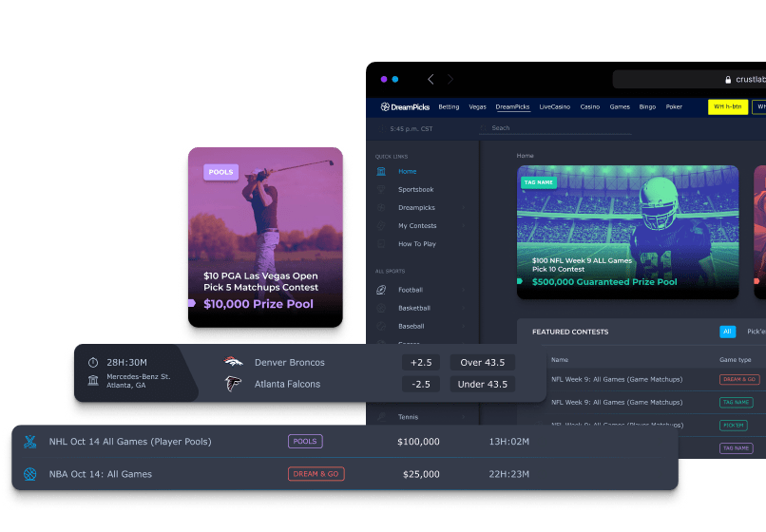Click the NBA basketball icon
Screen dimensions: 766x532
29,474
